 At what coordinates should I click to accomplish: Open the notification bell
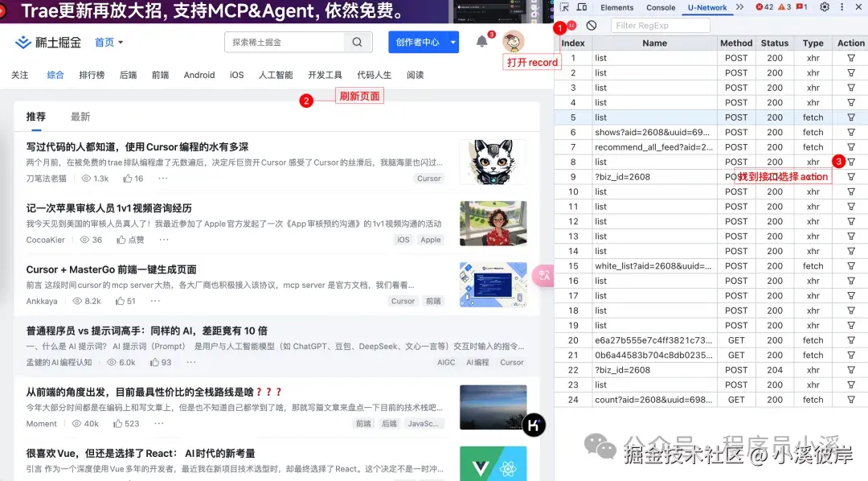(481, 42)
